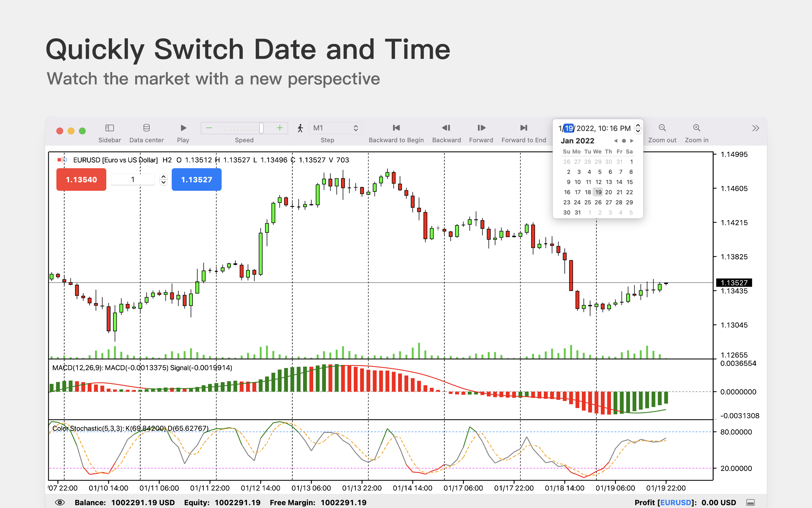Pick January 31 in the calendar
Viewport: 812px width, 508px height.
578,212
